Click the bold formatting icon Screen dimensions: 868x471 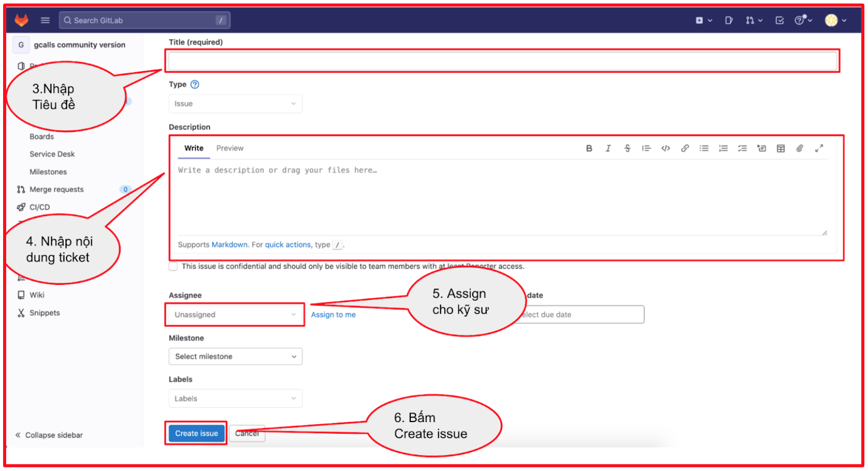tap(589, 148)
